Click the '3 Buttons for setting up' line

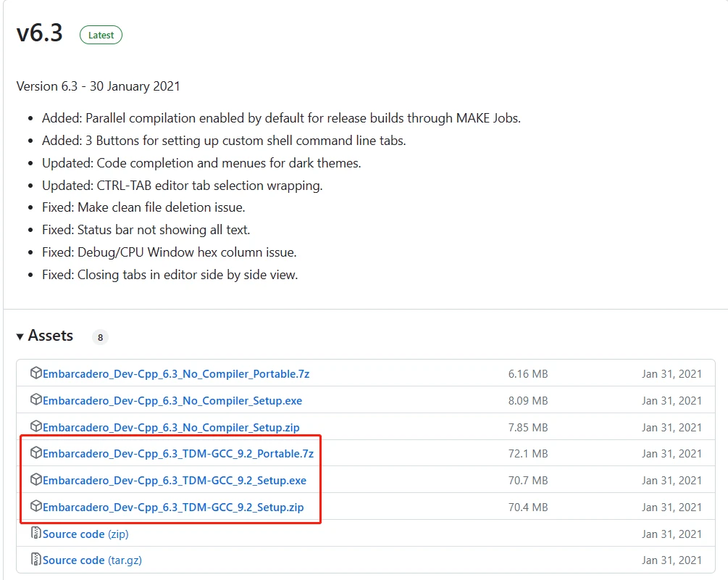(x=224, y=141)
